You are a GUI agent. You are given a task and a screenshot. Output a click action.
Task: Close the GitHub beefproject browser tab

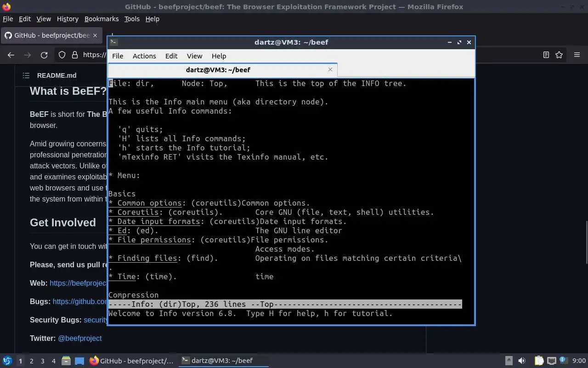pos(95,35)
